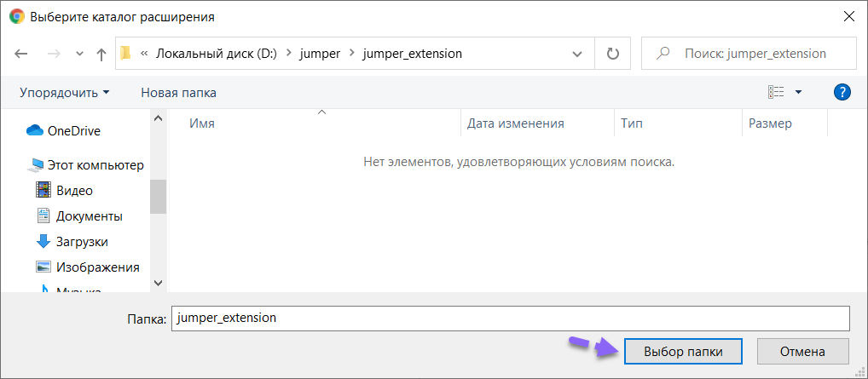Open recent locations dropdown arrow
The image size is (868, 379).
80,54
